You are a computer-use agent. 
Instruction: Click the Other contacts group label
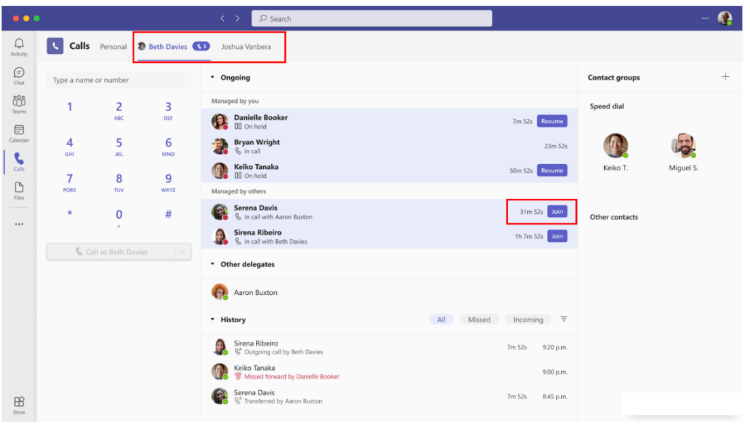point(614,217)
